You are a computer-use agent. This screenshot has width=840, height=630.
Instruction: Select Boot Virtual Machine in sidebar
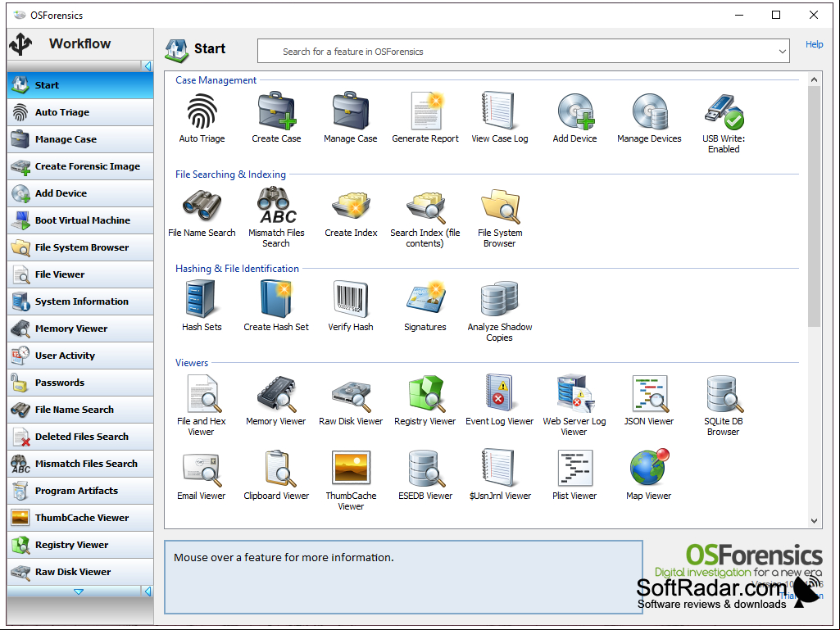point(80,220)
